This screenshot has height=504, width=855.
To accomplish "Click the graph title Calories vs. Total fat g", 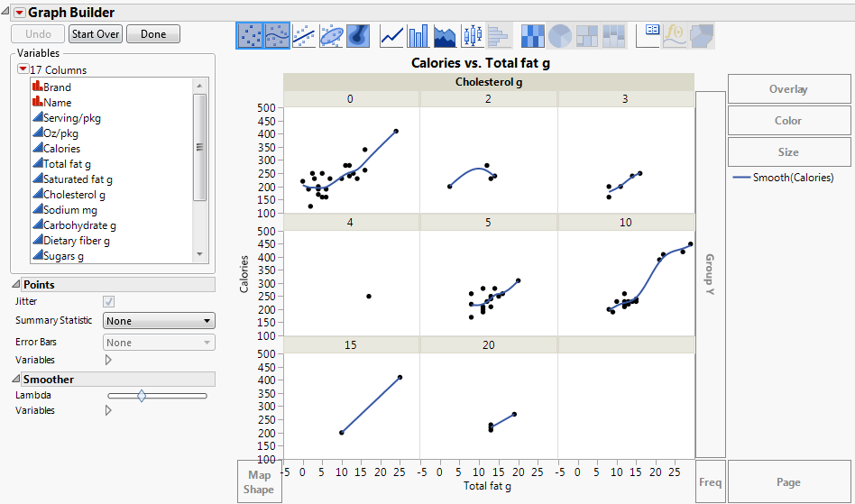I will (x=481, y=63).
